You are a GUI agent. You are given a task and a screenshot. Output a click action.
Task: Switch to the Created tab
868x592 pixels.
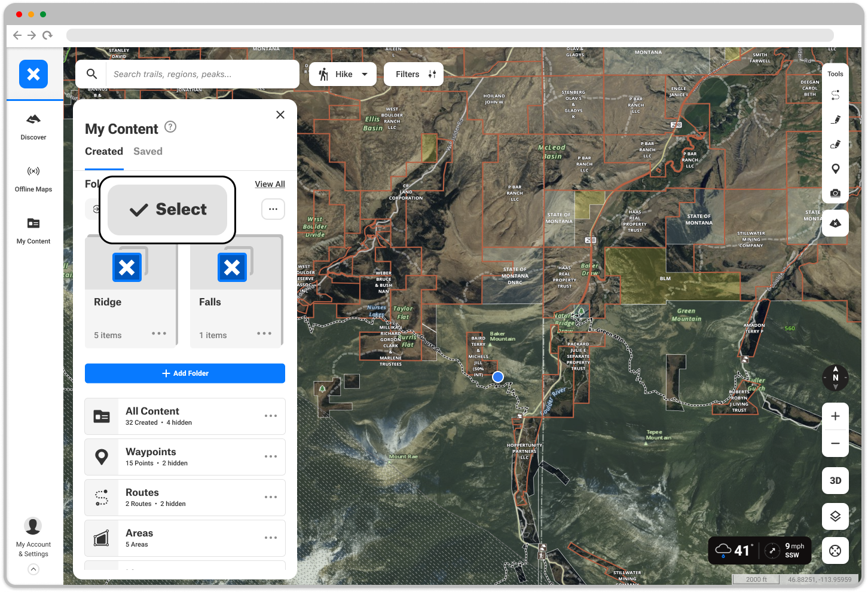tap(104, 151)
